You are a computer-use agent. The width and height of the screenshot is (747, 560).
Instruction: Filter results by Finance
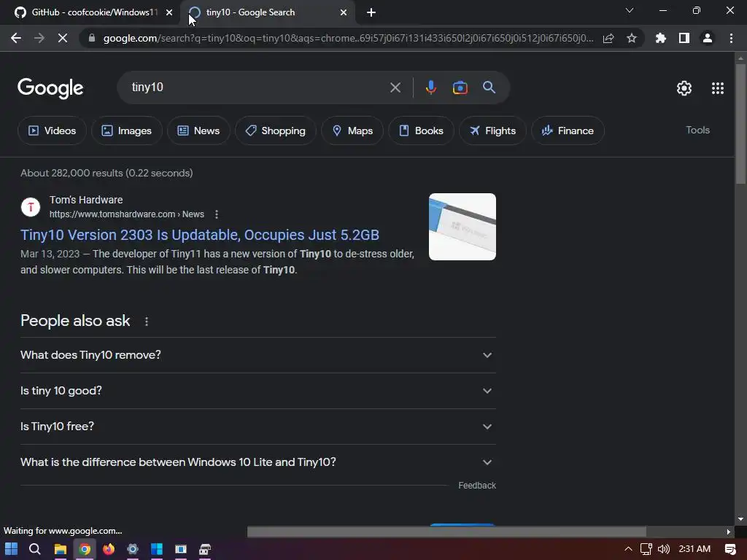click(x=568, y=131)
